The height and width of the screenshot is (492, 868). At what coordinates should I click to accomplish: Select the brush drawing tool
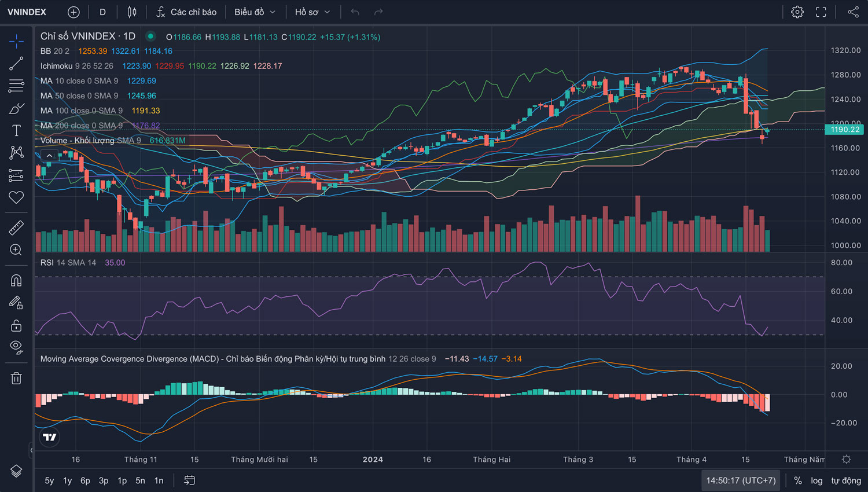[x=16, y=108]
